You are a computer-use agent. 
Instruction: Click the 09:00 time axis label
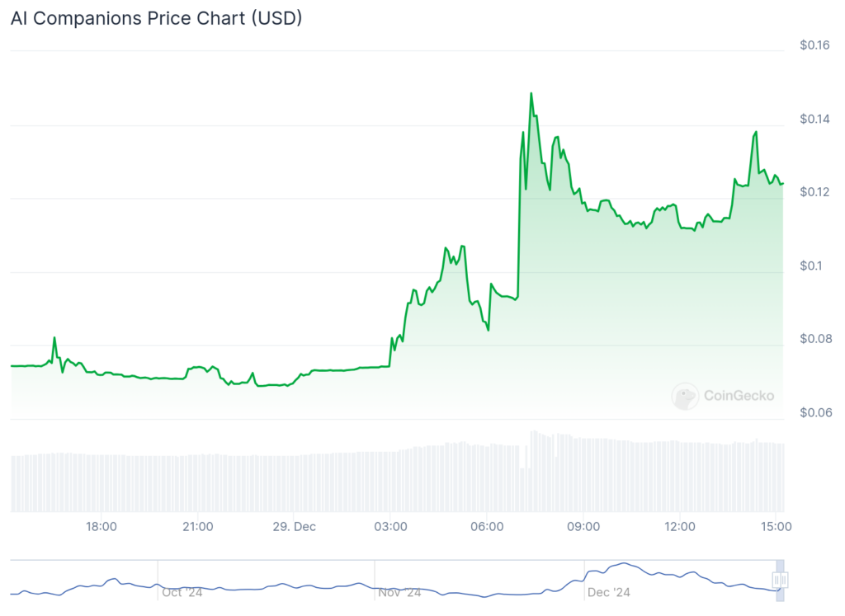point(583,526)
